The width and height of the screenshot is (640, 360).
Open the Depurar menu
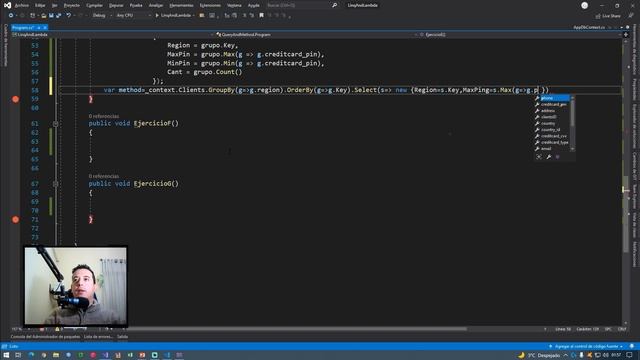(116, 5)
